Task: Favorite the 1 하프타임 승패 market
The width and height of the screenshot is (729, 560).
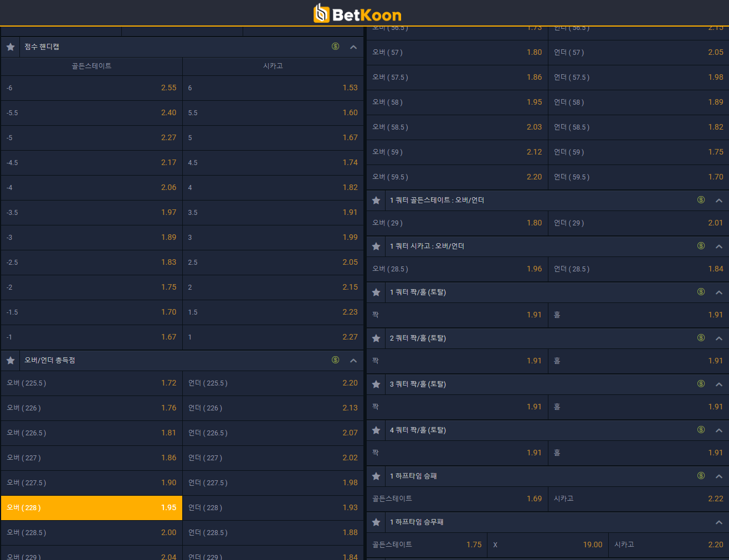Action: pos(376,476)
